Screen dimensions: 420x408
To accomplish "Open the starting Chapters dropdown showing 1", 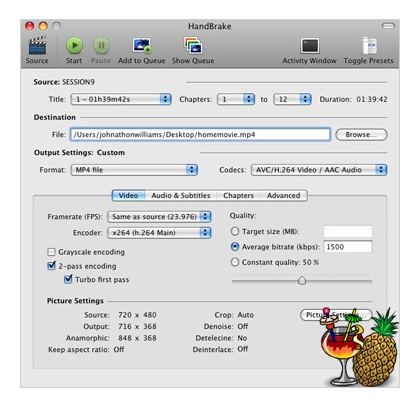I will point(236,99).
